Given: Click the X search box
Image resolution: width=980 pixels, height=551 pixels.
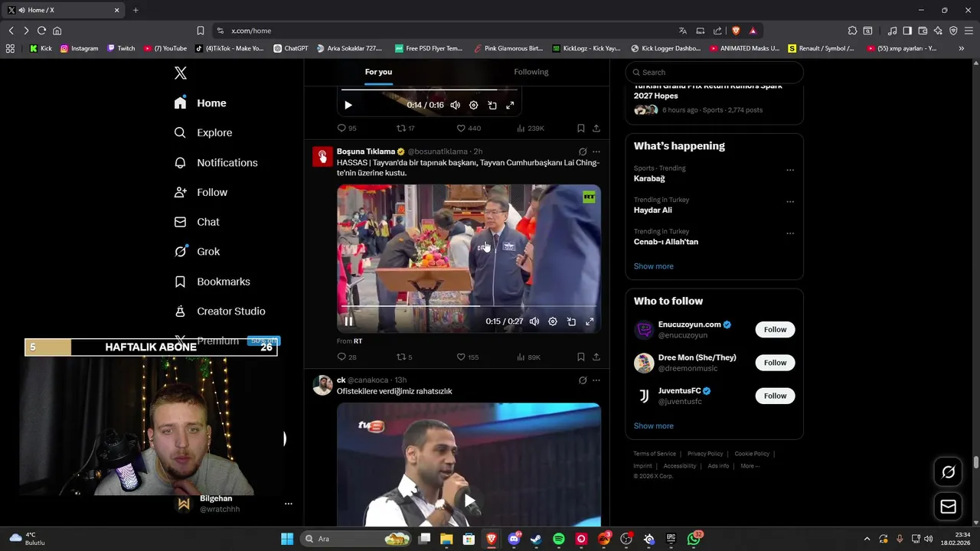Looking at the screenshot, I should pyautogui.click(x=714, y=72).
